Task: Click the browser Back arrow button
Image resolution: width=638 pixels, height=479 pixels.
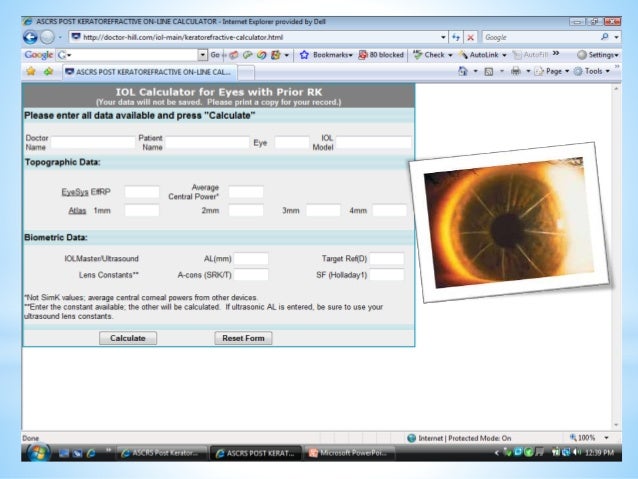Action: tap(31, 37)
